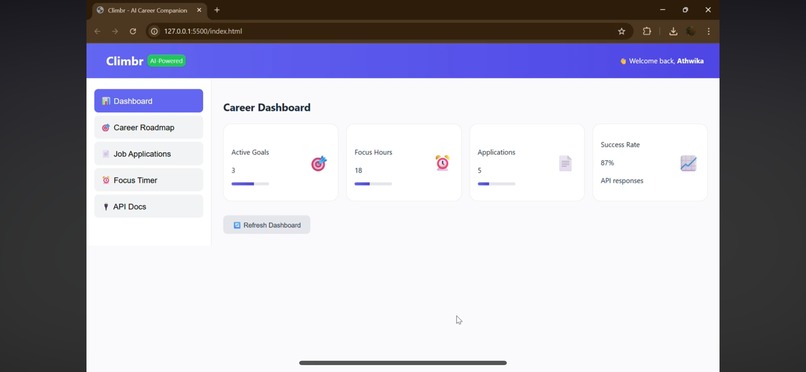The width and height of the screenshot is (806, 372).
Task: Open a new browser tab with plus
Action: [217, 10]
